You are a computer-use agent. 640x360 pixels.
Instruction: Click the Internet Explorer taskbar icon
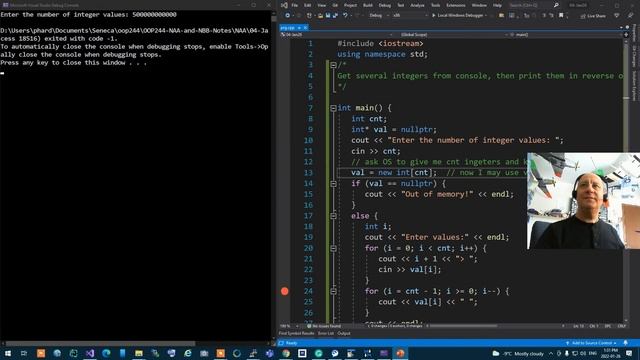188,353
